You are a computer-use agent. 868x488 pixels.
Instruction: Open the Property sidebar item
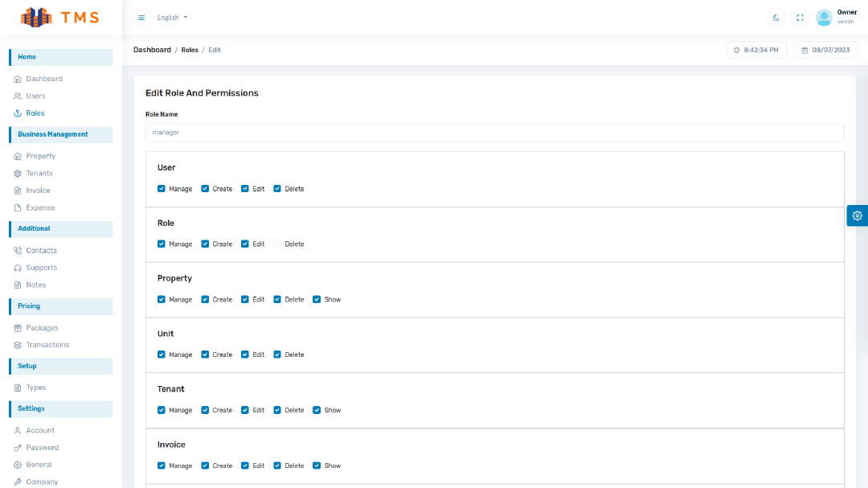pos(40,156)
